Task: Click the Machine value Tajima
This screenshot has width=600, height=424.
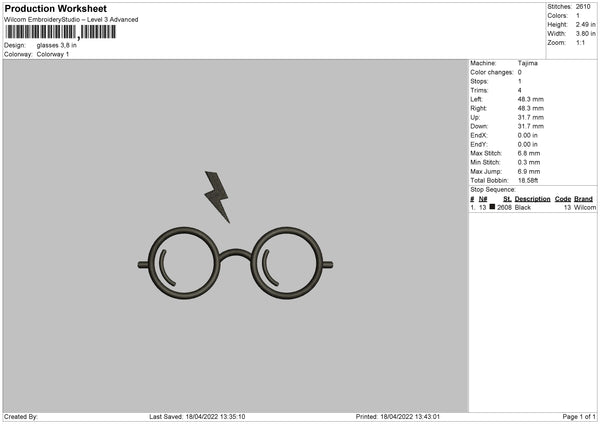Action: [528, 63]
